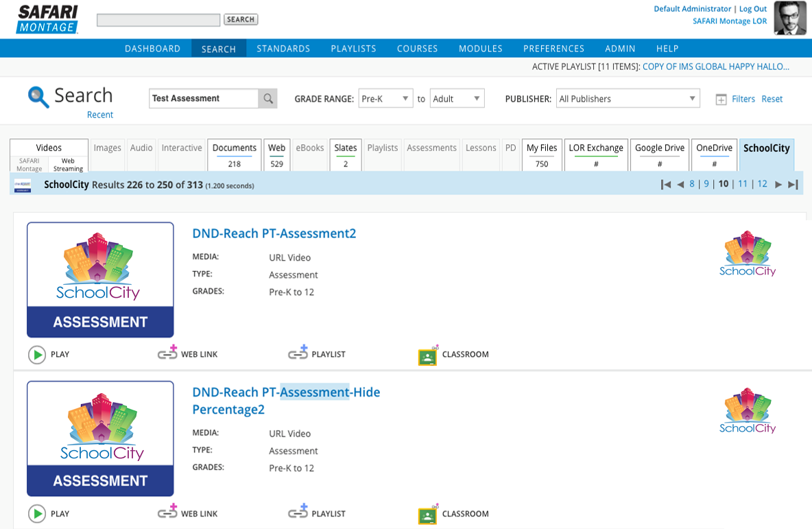Image resolution: width=812 pixels, height=529 pixels.
Task: Select the SEARCH navigation item
Action: [219, 49]
